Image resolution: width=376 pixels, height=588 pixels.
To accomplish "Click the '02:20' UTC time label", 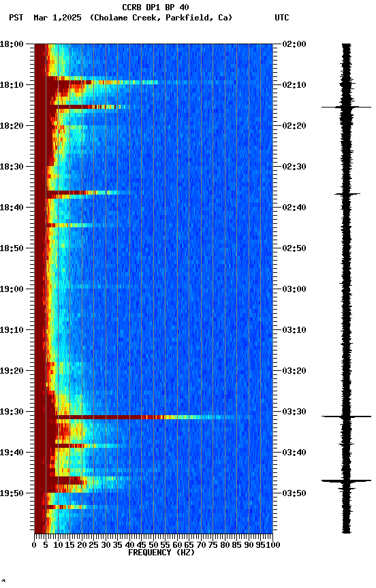I will click(x=294, y=126).
